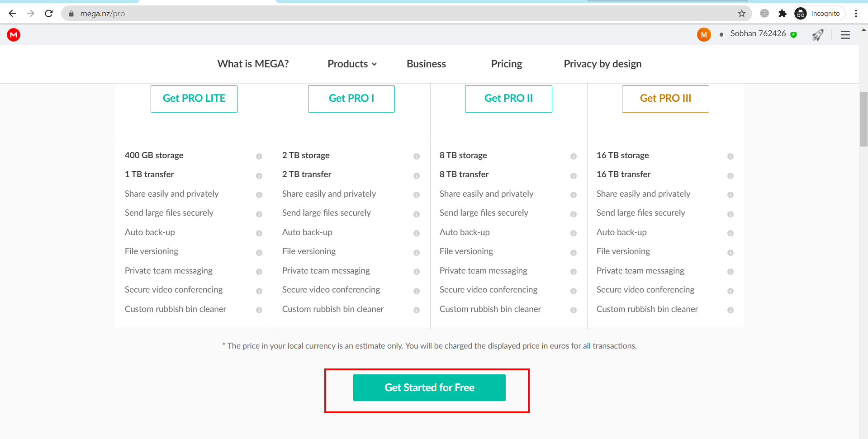The image size is (868, 439).
Task: Open the MEGA hamburger menu
Action: point(845,35)
